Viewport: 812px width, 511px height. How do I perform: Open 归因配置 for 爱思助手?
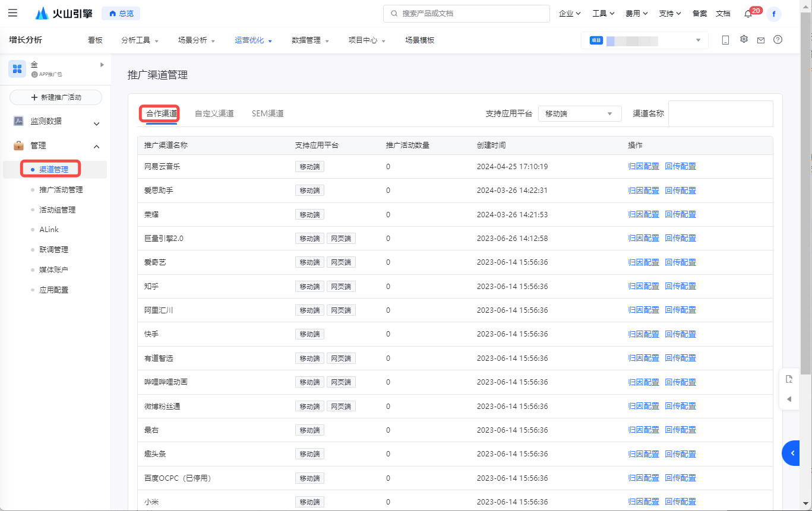coord(643,191)
